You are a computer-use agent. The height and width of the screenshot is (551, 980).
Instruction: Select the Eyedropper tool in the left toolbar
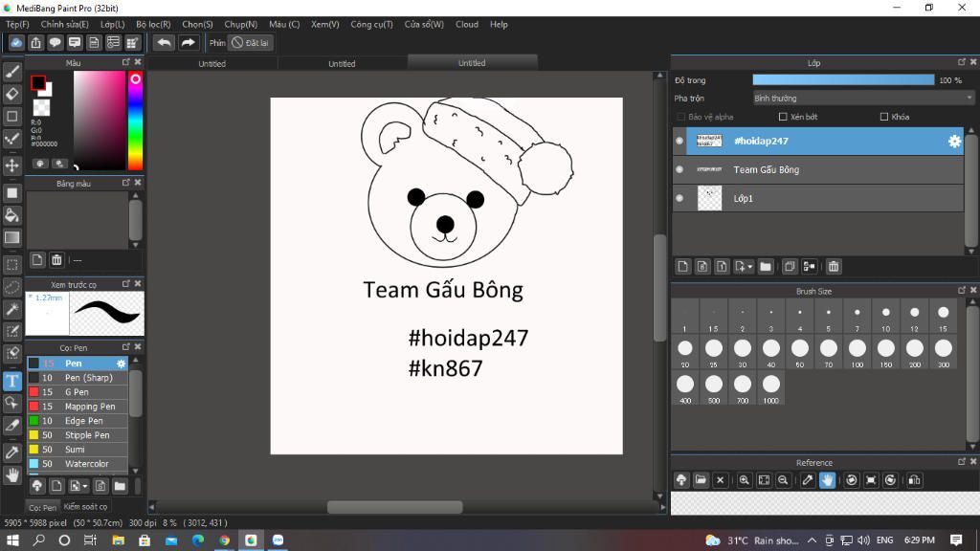click(11, 452)
